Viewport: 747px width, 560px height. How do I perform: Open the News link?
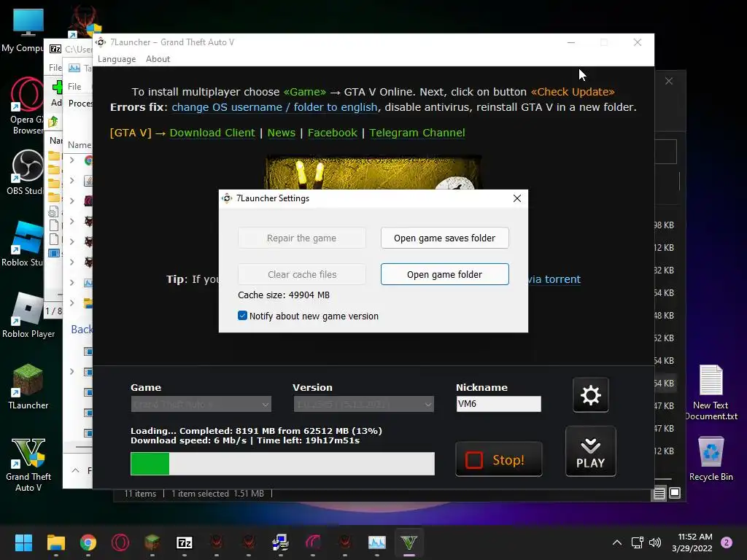click(x=281, y=133)
